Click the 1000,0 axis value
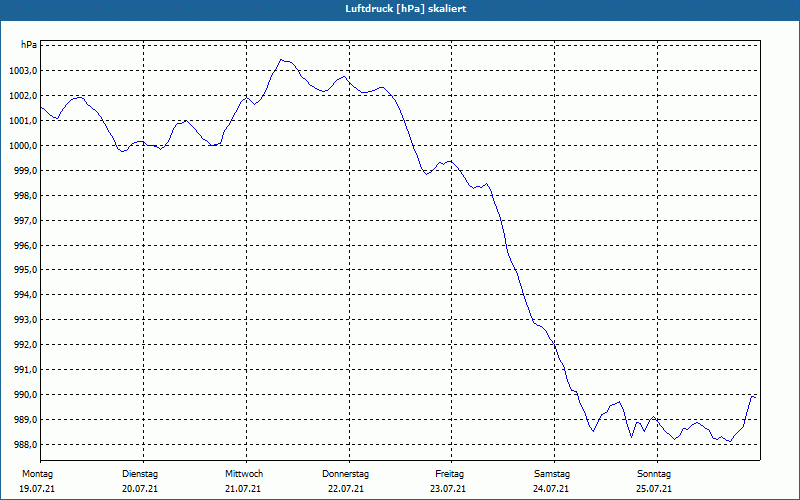 [23, 146]
